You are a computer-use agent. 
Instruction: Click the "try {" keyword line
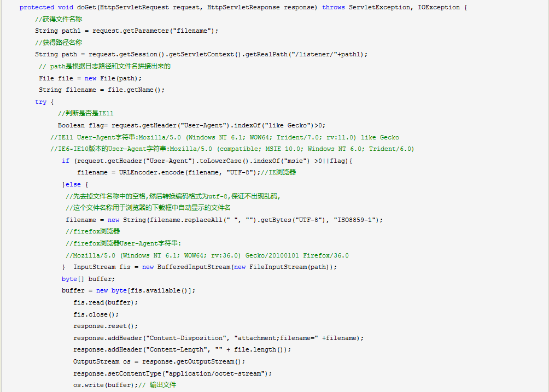(44, 102)
